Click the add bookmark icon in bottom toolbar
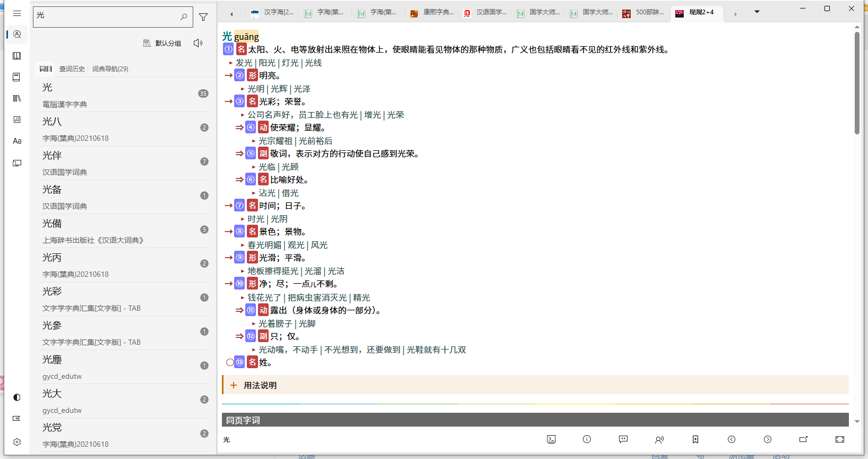This screenshot has height=459, width=868. pyautogui.click(x=695, y=439)
